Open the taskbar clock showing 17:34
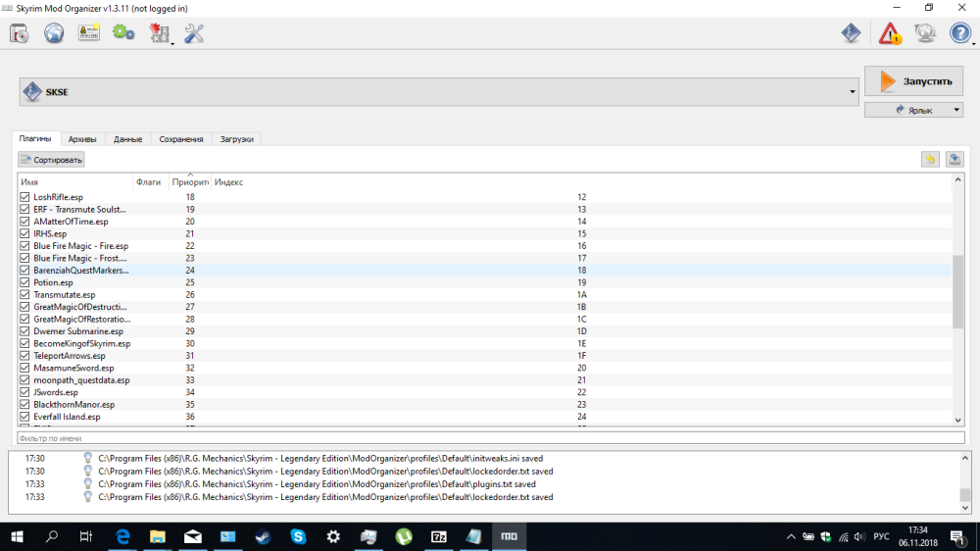The height and width of the screenshot is (551, 980). [x=918, y=536]
